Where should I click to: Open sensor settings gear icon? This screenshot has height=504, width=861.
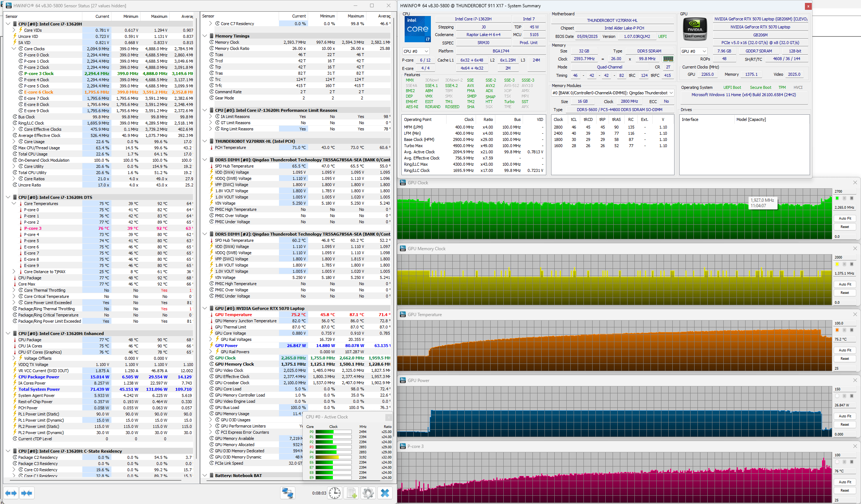point(368,493)
